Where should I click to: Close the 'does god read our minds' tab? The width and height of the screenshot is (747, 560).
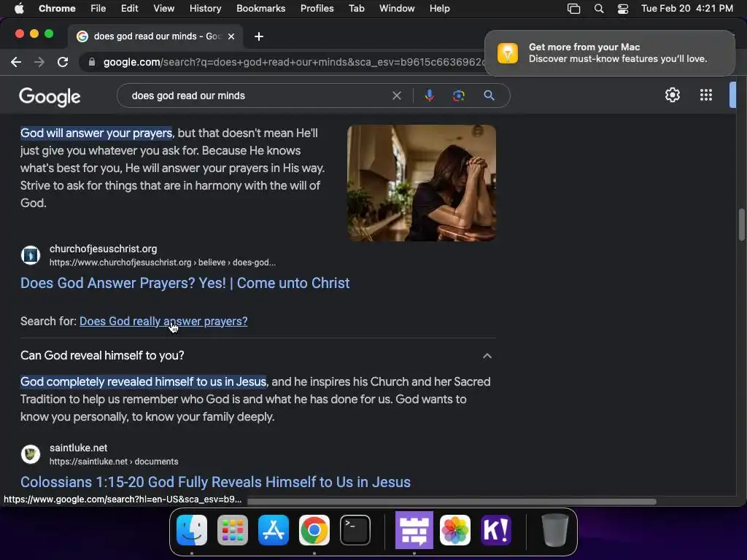click(x=231, y=36)
